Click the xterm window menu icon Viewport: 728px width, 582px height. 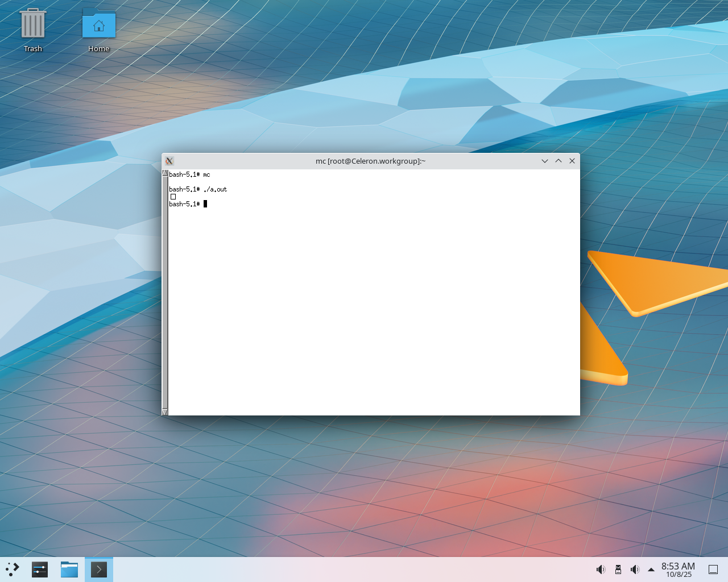[169, 161]
